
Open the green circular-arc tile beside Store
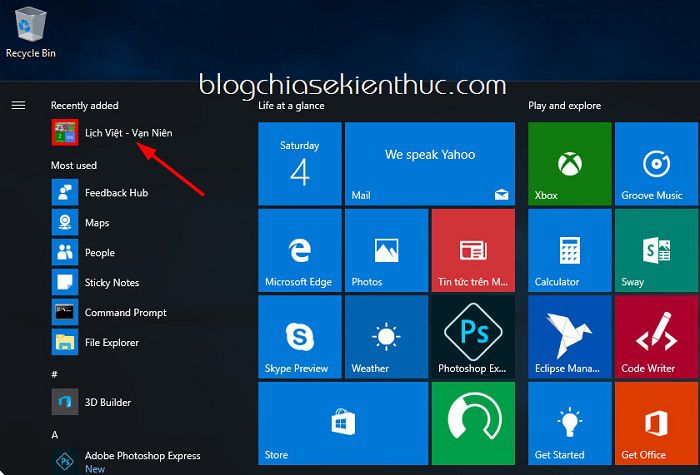pyautogui.click(x=473, y=423)
